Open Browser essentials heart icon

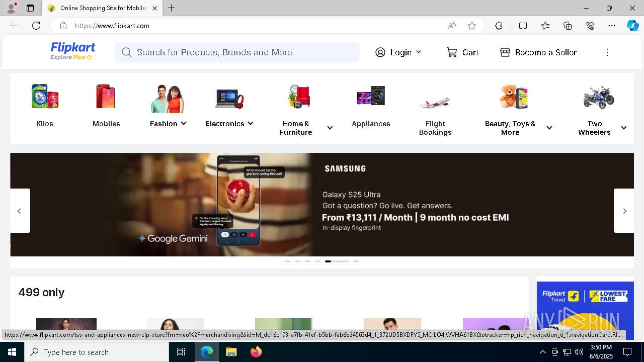[x=590, y=26]
